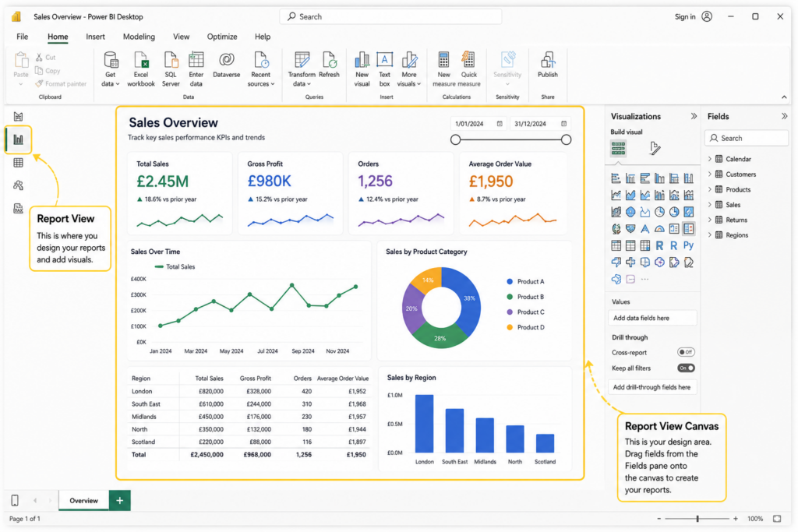Open Transform data dropdown
The image size is (798, 532).
coord(302,69)
